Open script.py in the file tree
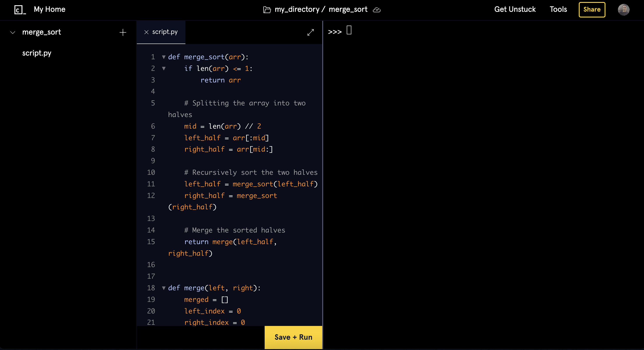The width and height of the screenshot is (644, 350). (37, 53)
